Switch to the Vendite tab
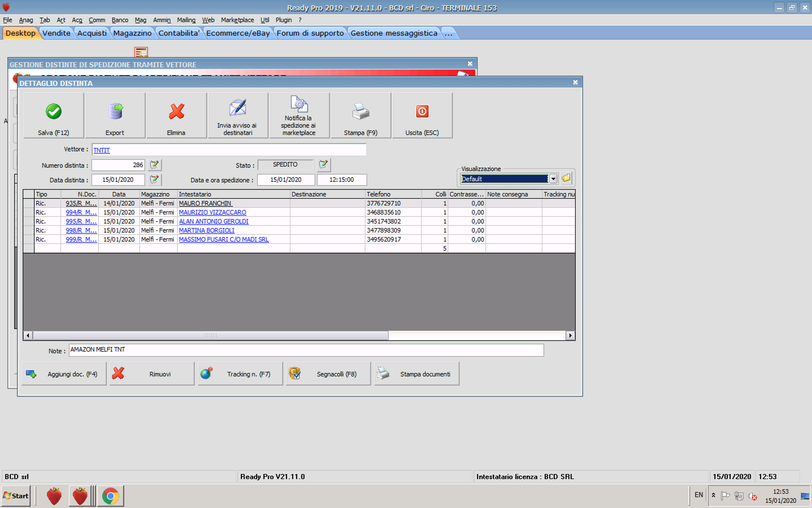This screenshot has width=812, height=508. click(x=56, y=33)
